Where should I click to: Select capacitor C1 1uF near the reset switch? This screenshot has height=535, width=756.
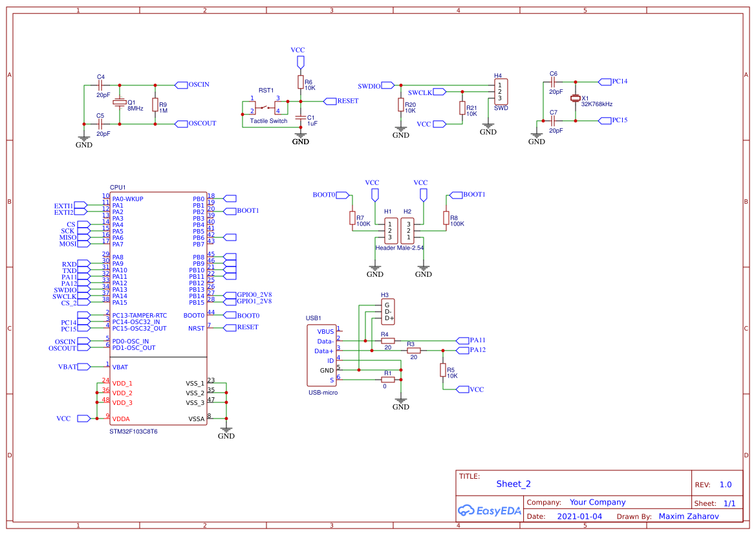pyautogui.click(x=299, y=118)
